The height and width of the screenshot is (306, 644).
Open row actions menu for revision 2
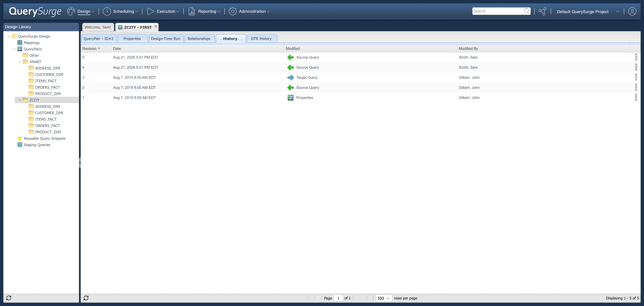tap(636, 87)
